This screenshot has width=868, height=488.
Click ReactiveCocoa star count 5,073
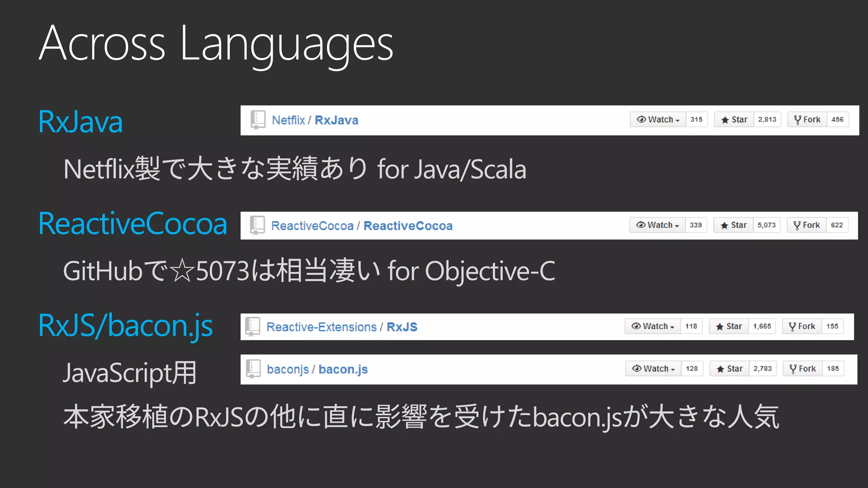767,225
